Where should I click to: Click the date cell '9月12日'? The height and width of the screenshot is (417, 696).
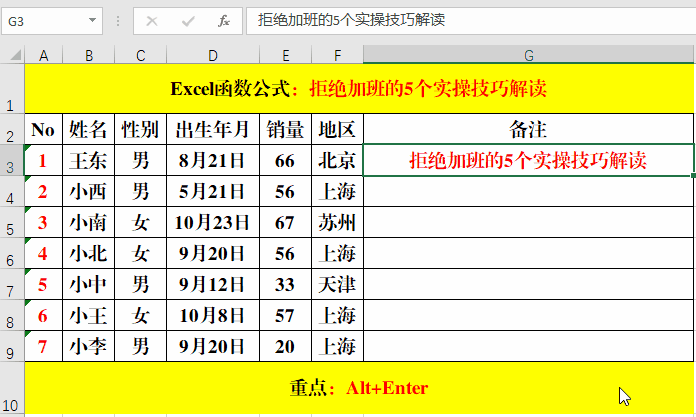(213, 284)
